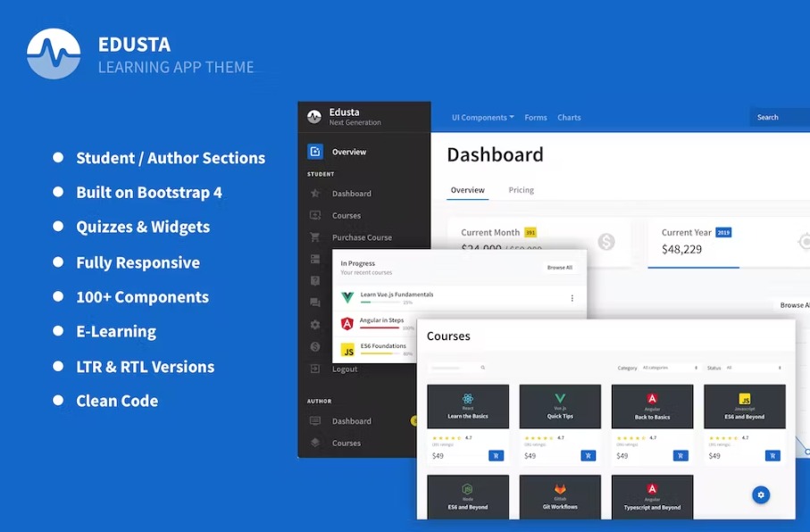Click star rating on Learn the Basics card
Screen dimensions: 810x532
coord(447,438)
